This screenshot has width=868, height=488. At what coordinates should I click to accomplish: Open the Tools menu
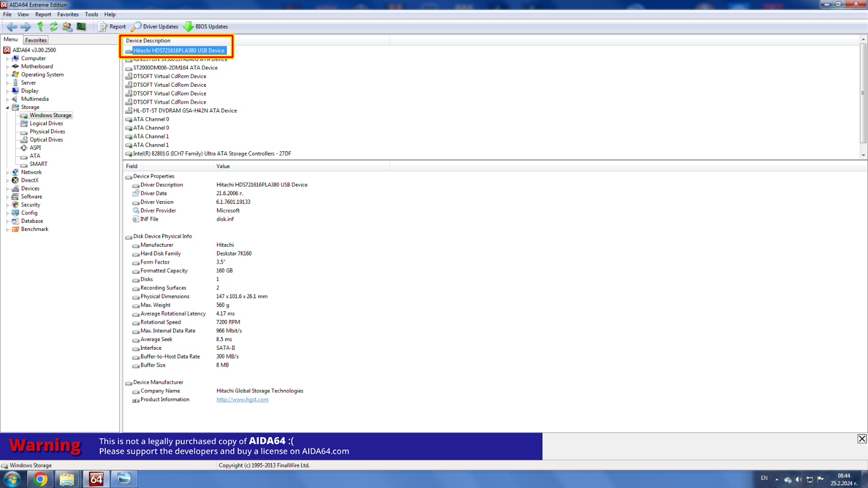click(x=92, y=15)
